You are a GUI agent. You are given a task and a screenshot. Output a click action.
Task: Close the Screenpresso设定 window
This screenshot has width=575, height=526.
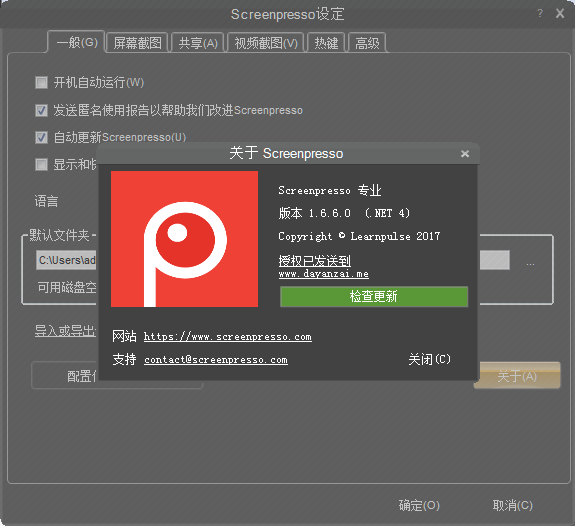560,14
